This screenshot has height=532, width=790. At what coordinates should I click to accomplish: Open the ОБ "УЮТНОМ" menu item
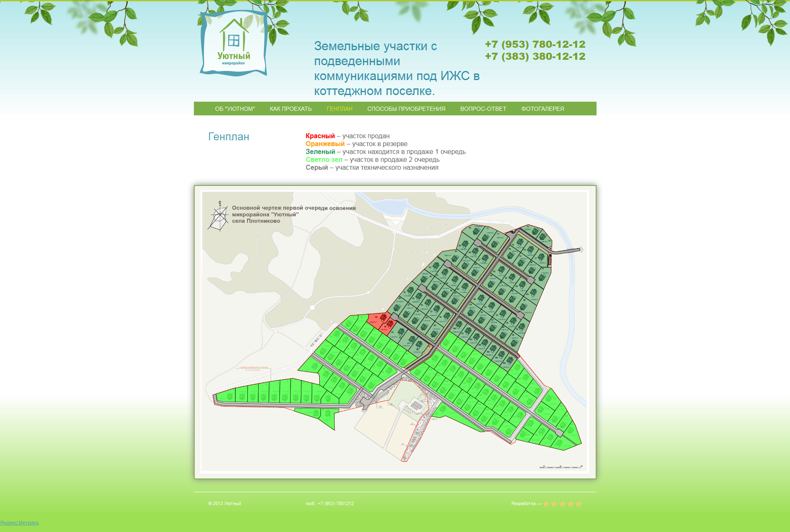click(x=235, y=109)
